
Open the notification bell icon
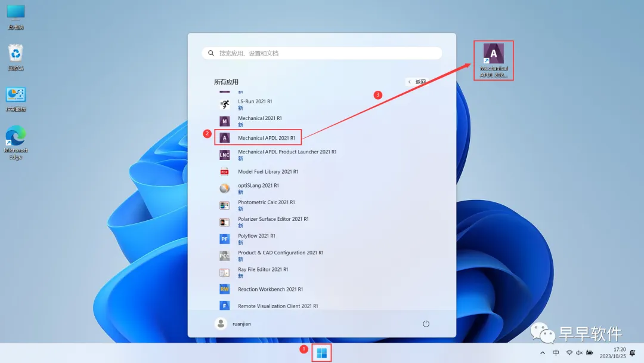point(633,353)
